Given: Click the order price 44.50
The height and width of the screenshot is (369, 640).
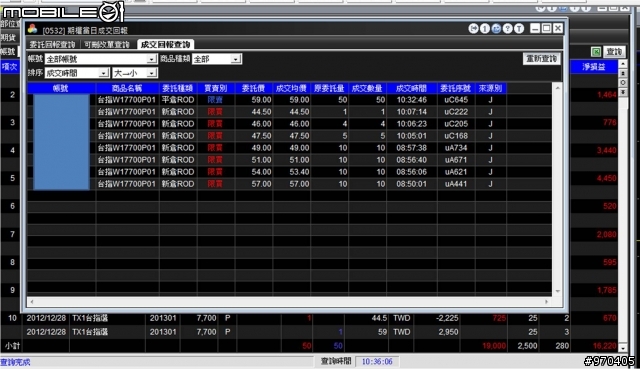Looking at the screenshot, I should coord(261,112).
